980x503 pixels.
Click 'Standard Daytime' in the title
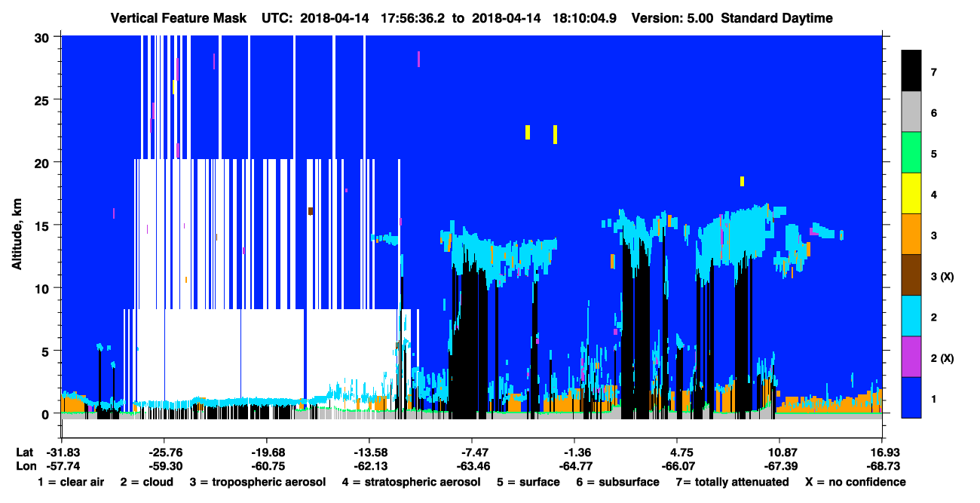[776, 18]
